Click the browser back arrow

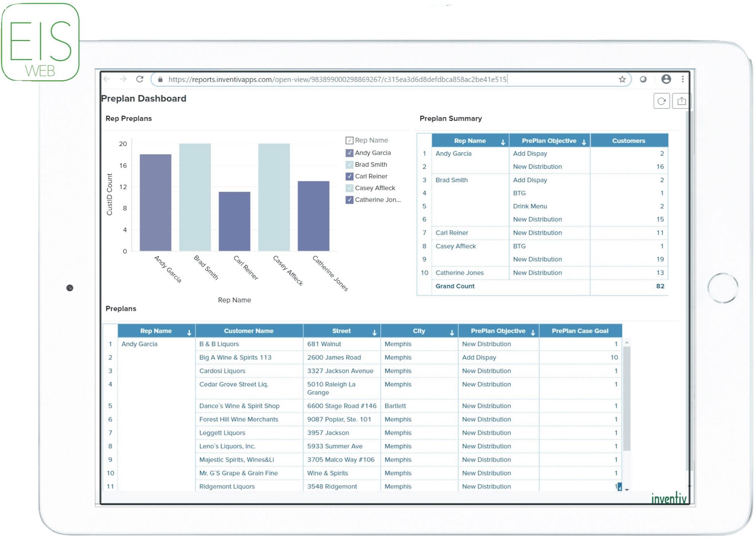(107, 79)
